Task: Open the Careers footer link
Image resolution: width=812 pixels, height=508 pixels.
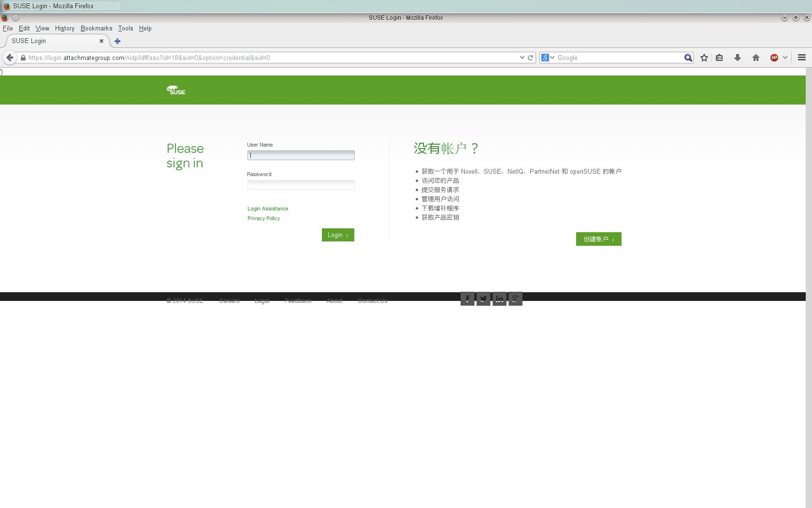Action: 229,301
